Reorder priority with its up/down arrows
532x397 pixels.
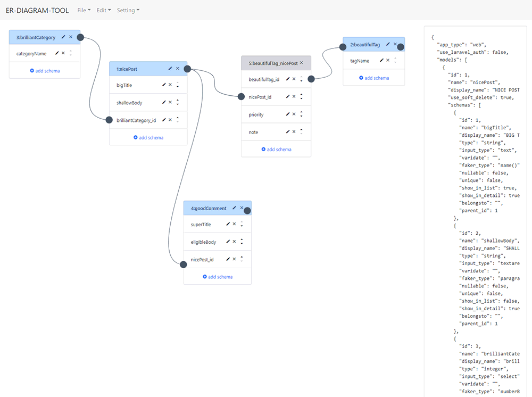coord(301,114)
